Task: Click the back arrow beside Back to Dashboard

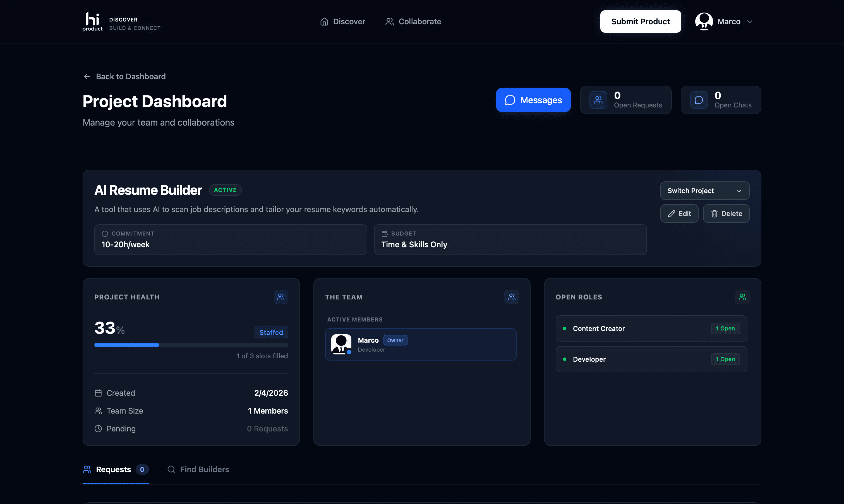Action: point(87,76)
